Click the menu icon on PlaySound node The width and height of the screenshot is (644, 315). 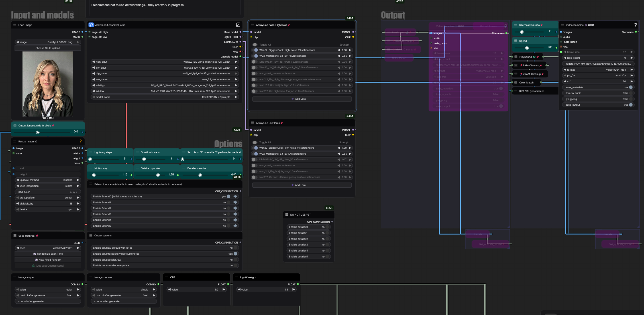[515, 57]
